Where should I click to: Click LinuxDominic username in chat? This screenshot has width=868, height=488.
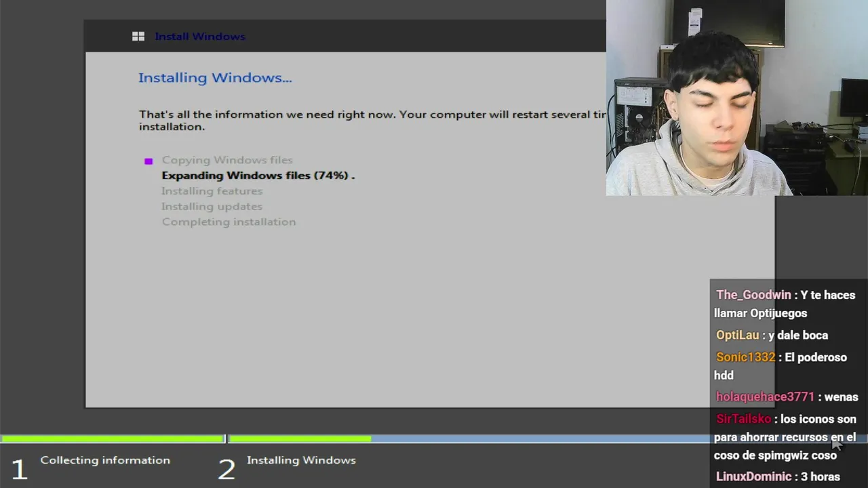point(753,476)
